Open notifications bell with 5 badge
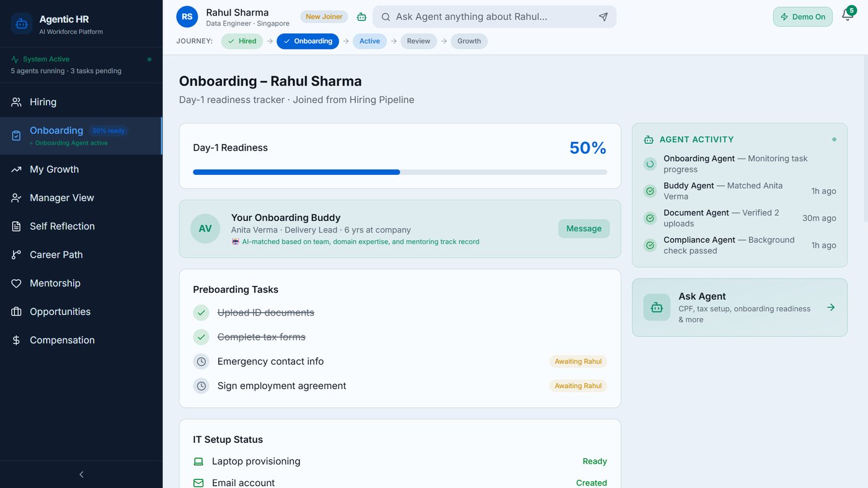This screenshot has width=868, height=488. pyautogui.click(x=848, y=15)
